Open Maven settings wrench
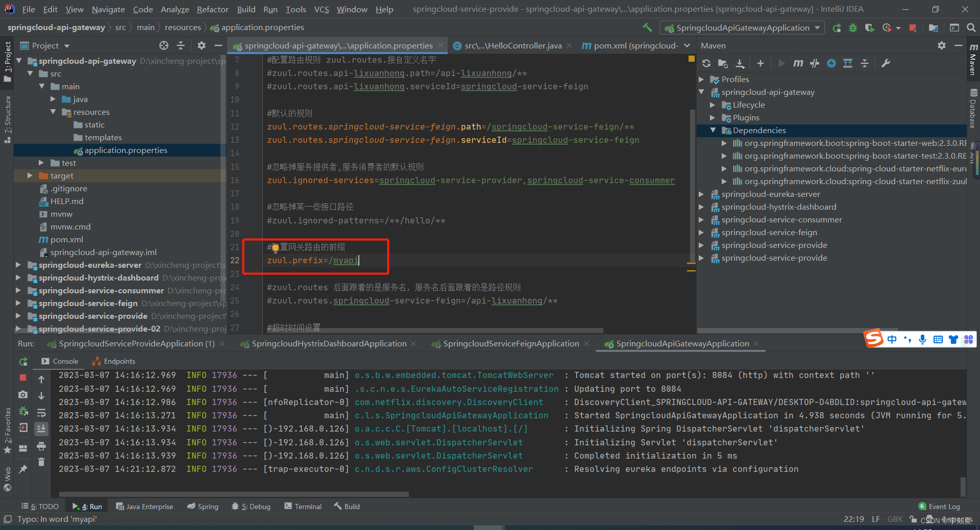This screenshot has height=530, width=980. point(886,63)
